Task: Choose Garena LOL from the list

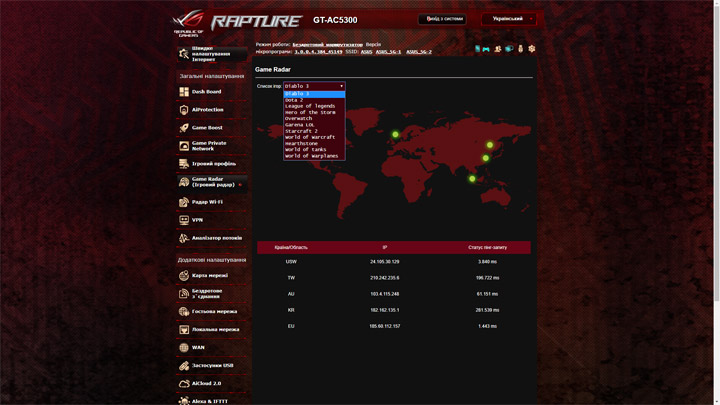Action: (314, 125)
